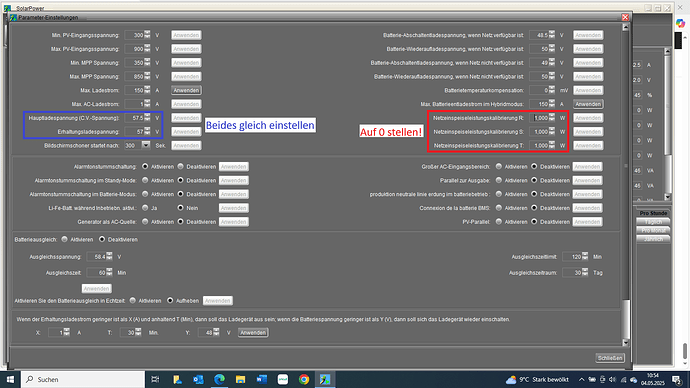This screenshot has width=690, height=388.
Task: Click the Batterietemperaturkompensation value field
Action: pyautogui.click(x=540, y=90)
